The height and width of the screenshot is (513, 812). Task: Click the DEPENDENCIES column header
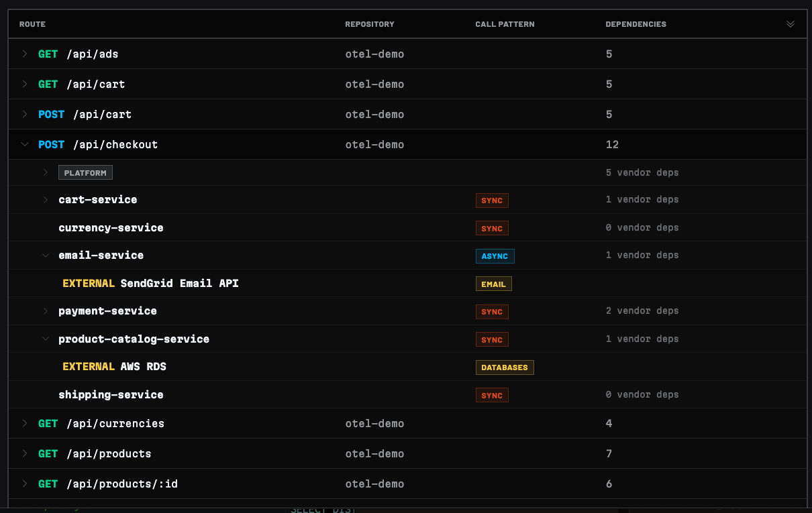click(636, 24)
